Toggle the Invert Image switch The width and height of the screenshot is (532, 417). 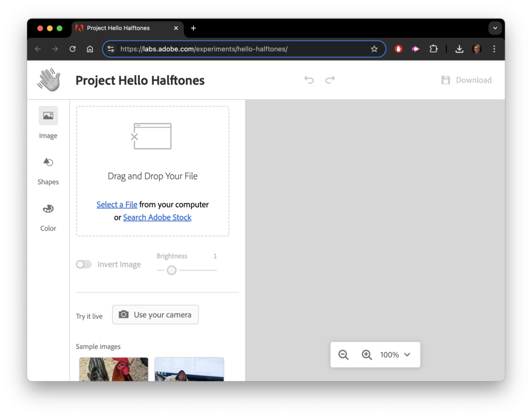click(84, 264)
